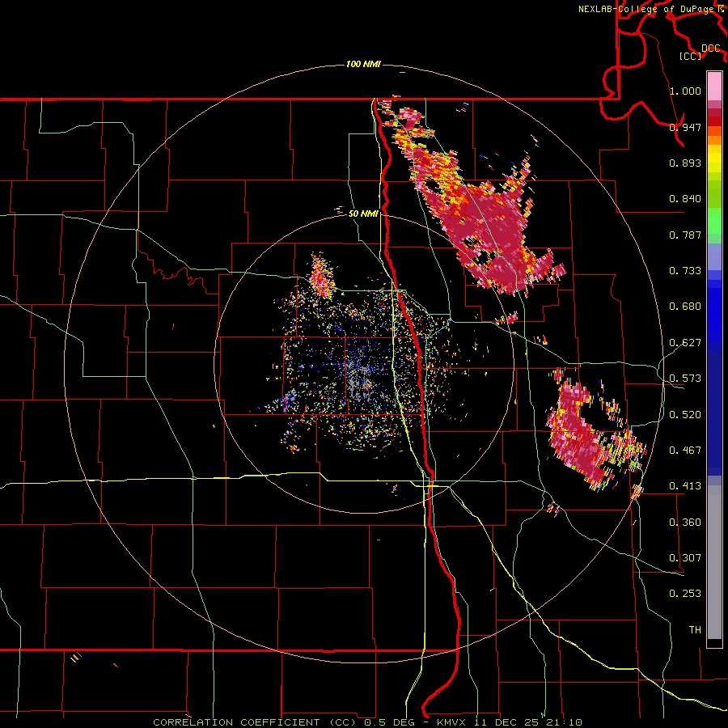Click the 0.413 color scale value
This screenshot has height=728, width=728.
pos(685,486)
